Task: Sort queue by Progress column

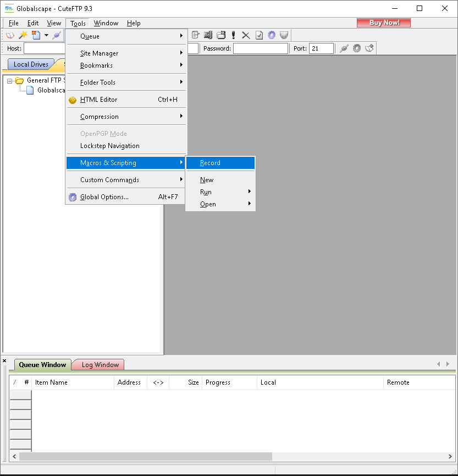Action: (229, 382)
